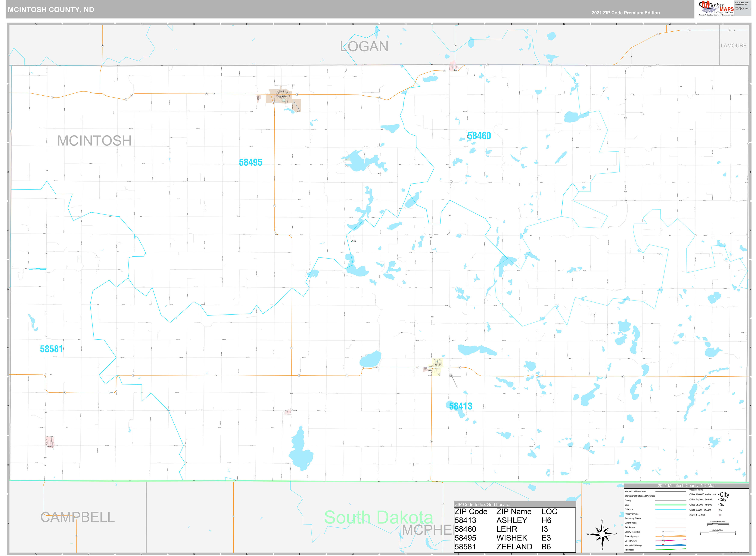This screenshot has width=756, height=556.
Task: Toggle the Toll Roads legend entry
Action: [629, 550]
